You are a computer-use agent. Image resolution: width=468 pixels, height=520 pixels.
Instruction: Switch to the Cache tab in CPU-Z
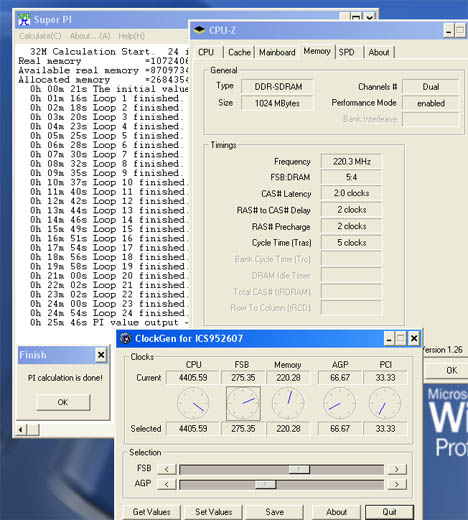point(239,52)
